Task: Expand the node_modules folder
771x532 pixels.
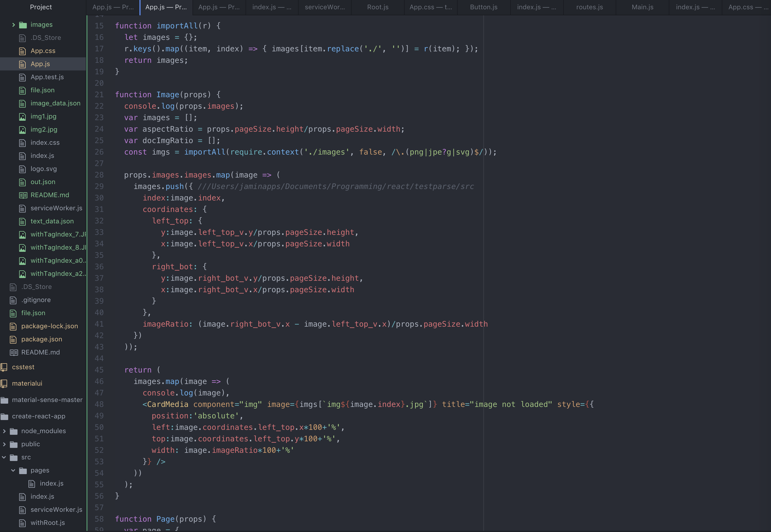Action: 4,431
